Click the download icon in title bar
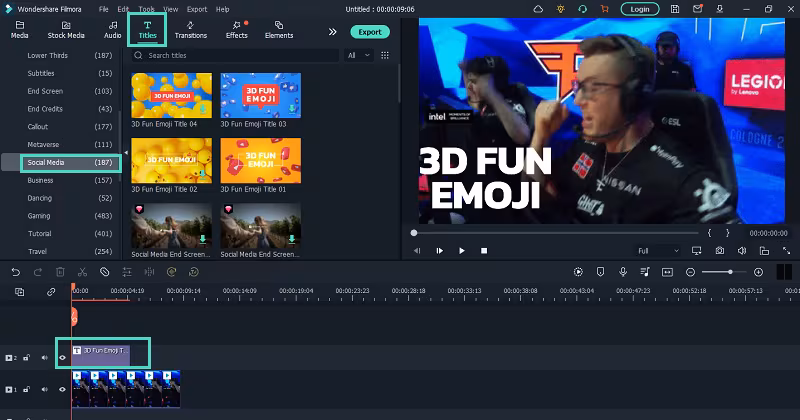 (719, 9)
